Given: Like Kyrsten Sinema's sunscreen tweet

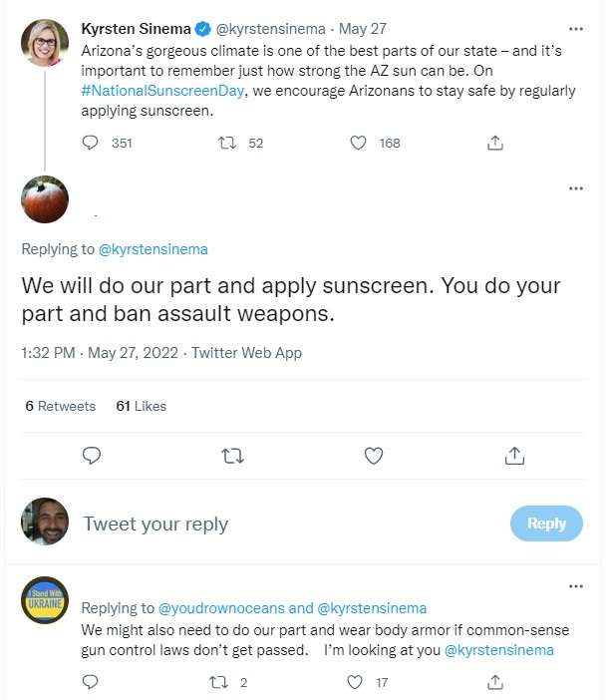Looking at the screenshot, I should click(x=360, y=143).
